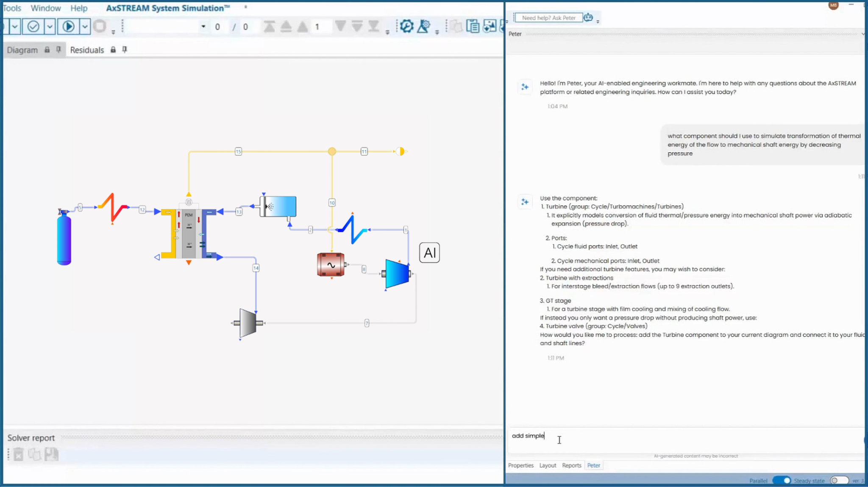Select the blue cooler heat exchanger component

click(x=352, y=230)
